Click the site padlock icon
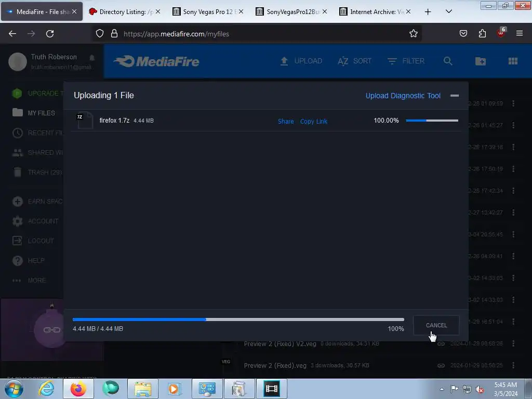Viewport: 532px width, 399px height. pos(114,34)
